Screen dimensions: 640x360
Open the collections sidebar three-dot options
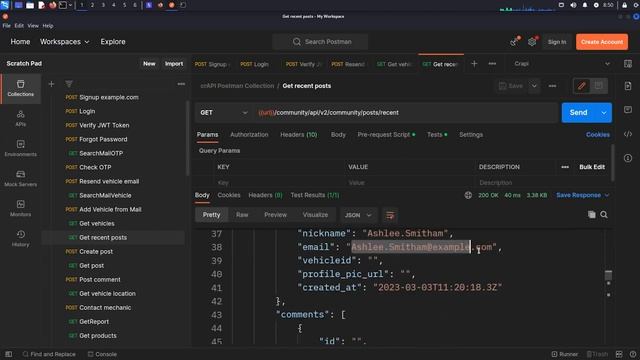pos(181,84)
